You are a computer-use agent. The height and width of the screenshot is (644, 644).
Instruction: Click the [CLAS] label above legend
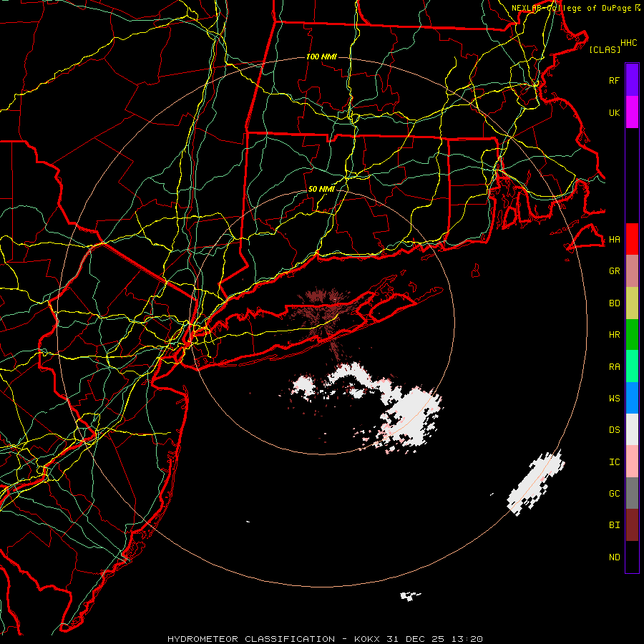[605, 49]
